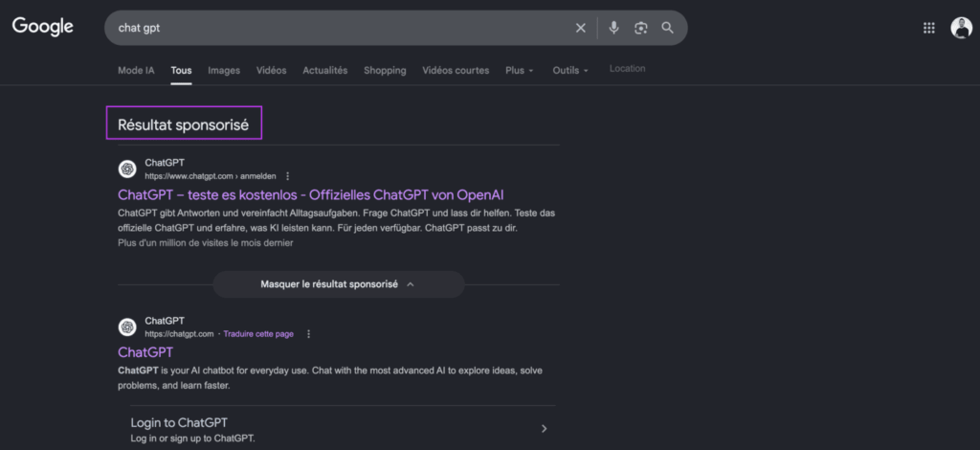Open three-dot menu beside chatgpt.com › anmelden

click(x=287, y=176)
